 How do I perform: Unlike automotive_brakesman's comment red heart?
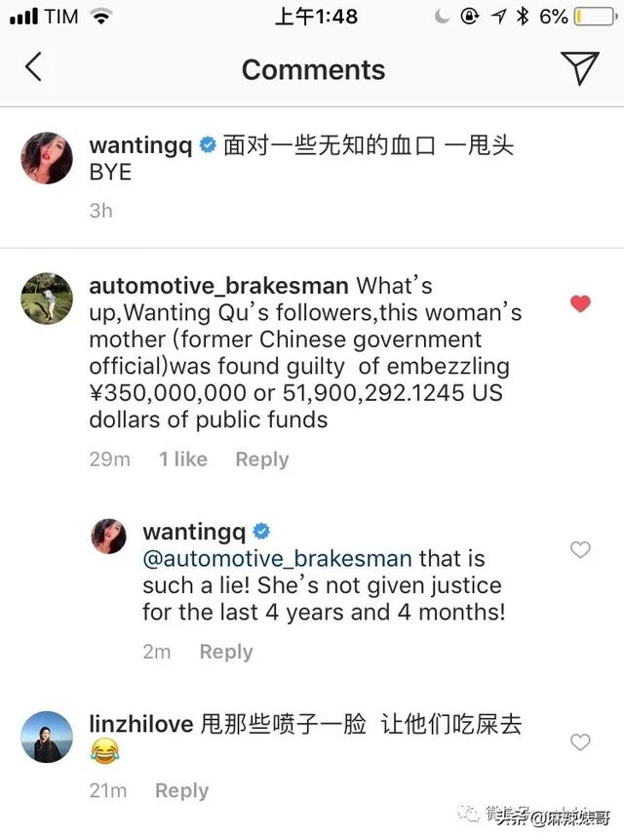pos(580,303)
